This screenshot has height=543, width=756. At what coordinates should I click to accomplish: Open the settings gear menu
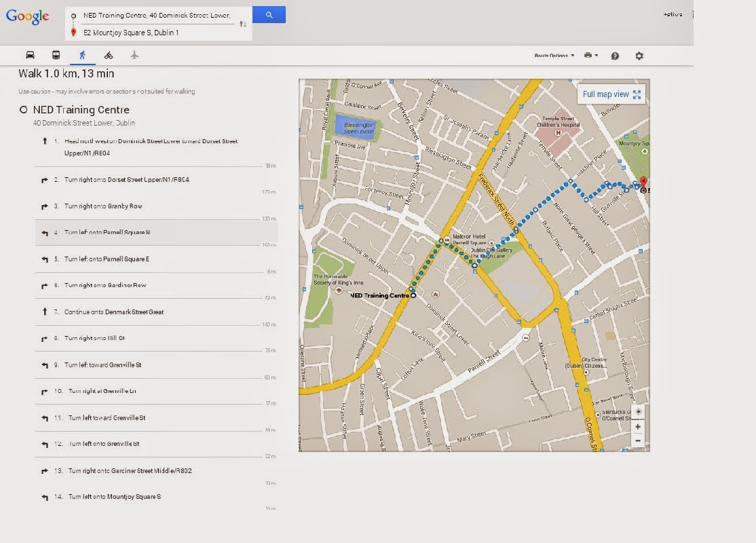[639, 56]
